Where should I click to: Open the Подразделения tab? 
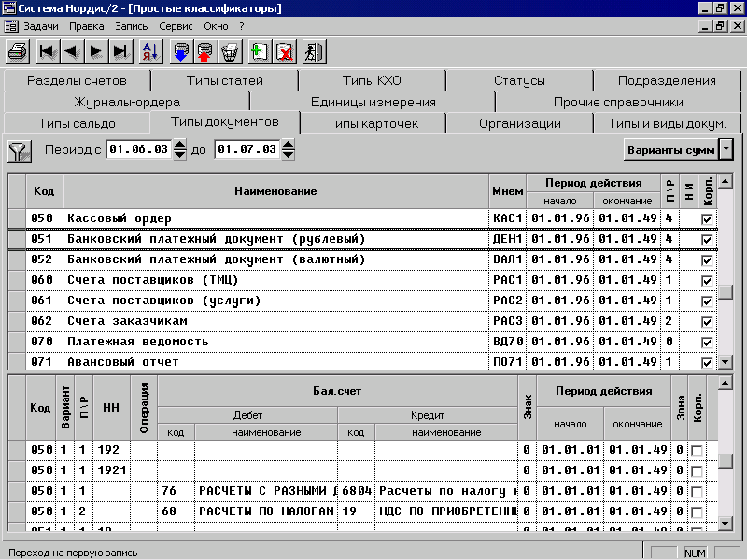tap(667, 80)
